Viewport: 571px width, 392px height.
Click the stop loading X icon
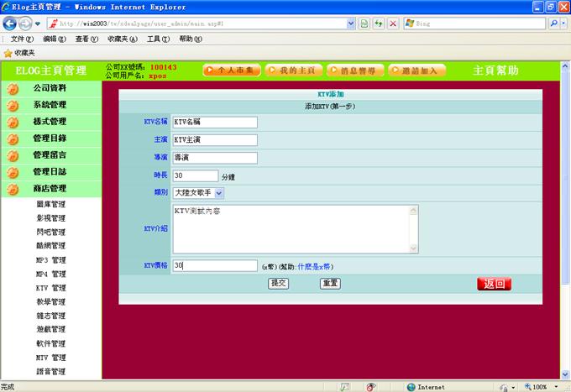tap(393, 24)
